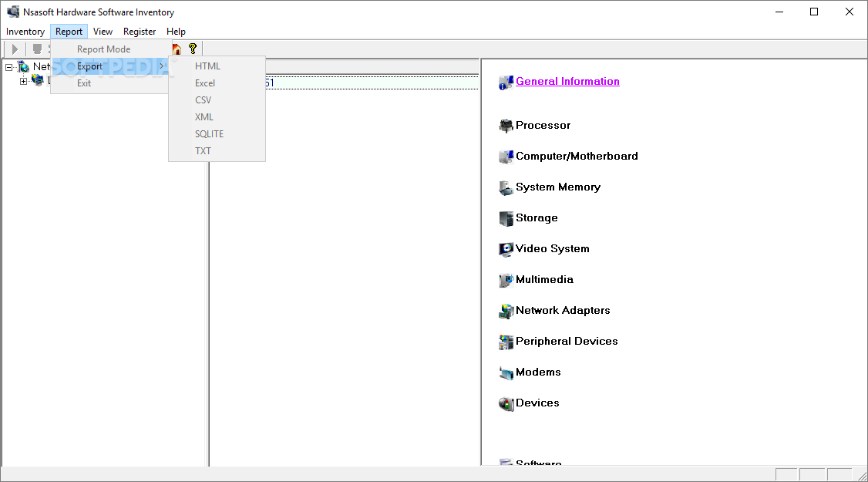Click the System Memory icon
The width and height of the screenshot is (868, 482).
[506, 188]
